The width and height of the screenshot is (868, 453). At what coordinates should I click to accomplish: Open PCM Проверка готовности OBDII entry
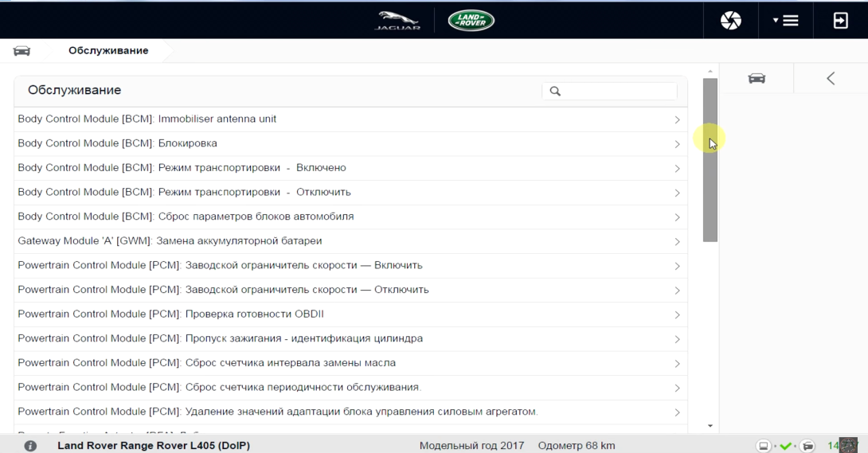pyautogui.click(x=350, y=314)
